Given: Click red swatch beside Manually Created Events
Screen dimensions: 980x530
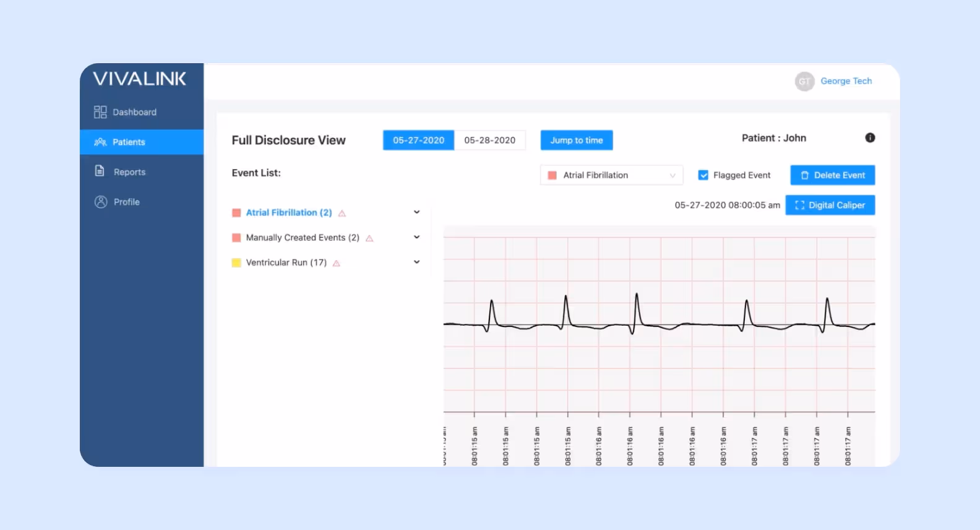Looking at the screenshot, I should click(236, 238).
